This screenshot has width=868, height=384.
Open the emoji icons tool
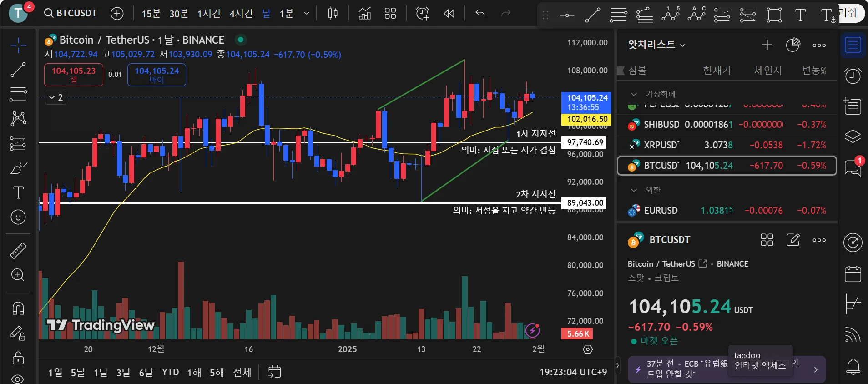pos(18,217)
